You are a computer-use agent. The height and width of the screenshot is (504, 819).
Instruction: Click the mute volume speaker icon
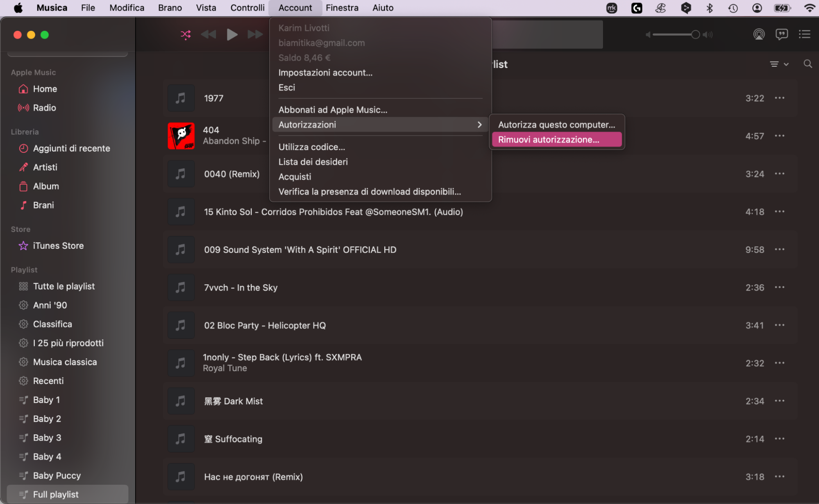(x=648, y=35)
